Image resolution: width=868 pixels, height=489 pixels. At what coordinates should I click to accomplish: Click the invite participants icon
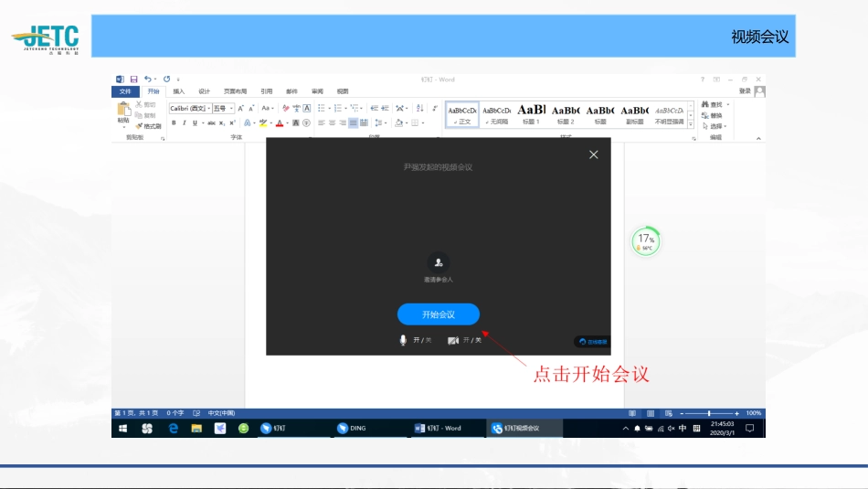[439, 262]
